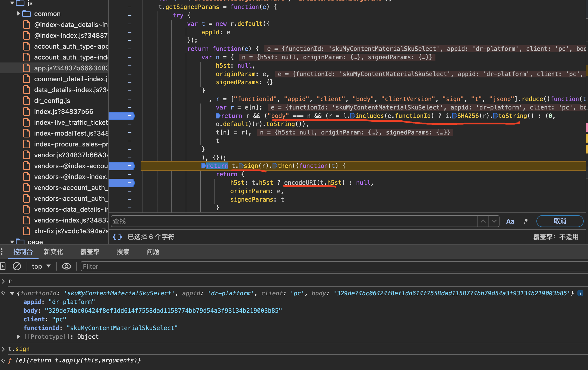Toggle regular expression search option
The image size is (588, 370).
526,221
